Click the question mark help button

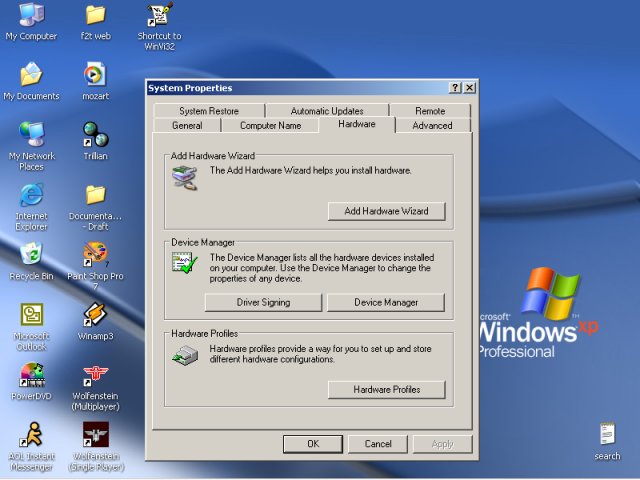pyautogui.click(x=455, y=88)
